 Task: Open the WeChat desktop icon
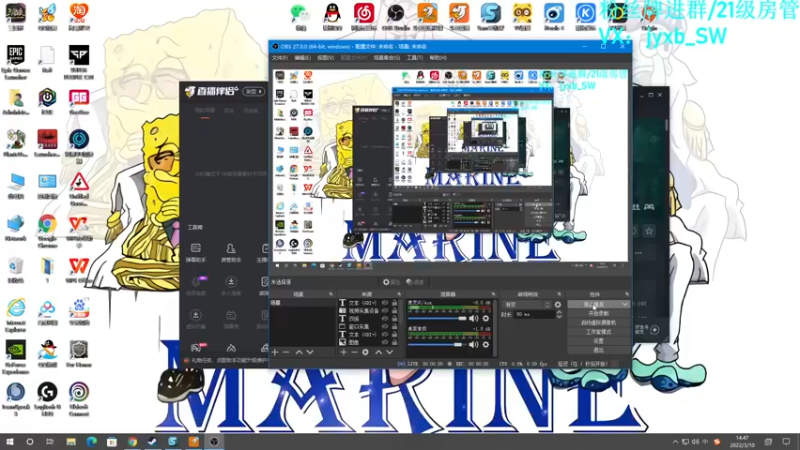(301, 17)
